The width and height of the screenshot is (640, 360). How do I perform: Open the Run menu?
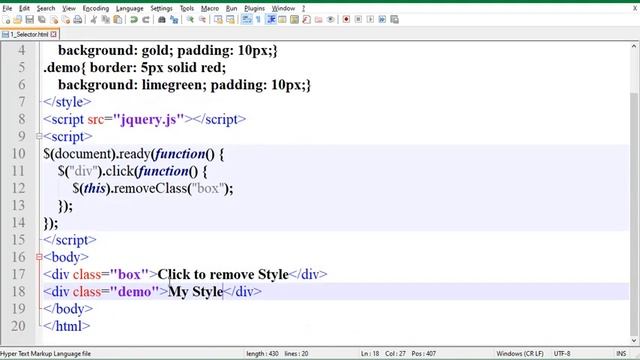[x=231, y=8]
